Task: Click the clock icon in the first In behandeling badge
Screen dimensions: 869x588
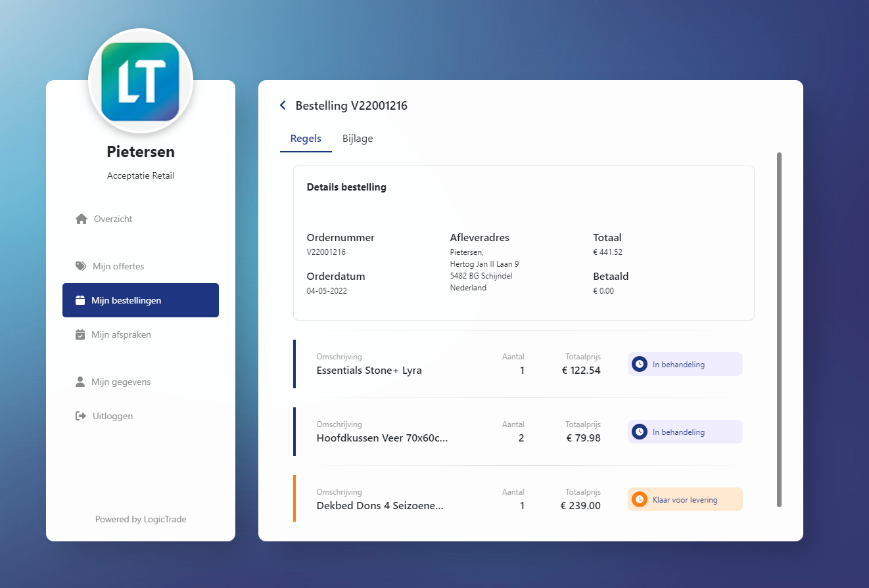Action: (x=639, y=363)
